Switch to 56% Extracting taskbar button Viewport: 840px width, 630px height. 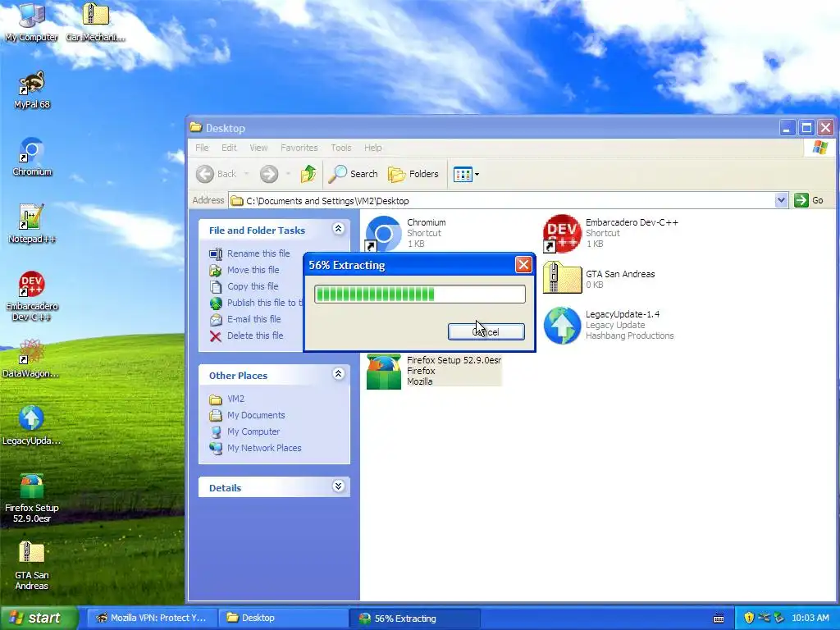tap(414, 618)
